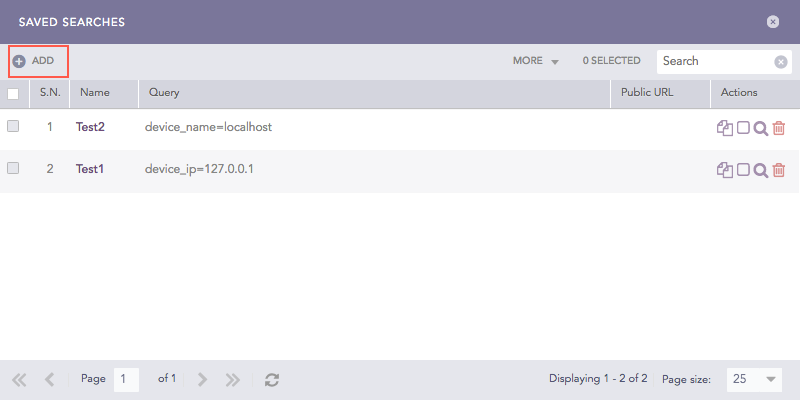800x400 pixels.
Task: Open the MORE dropdown menu
Action: [x=535, y=61]
